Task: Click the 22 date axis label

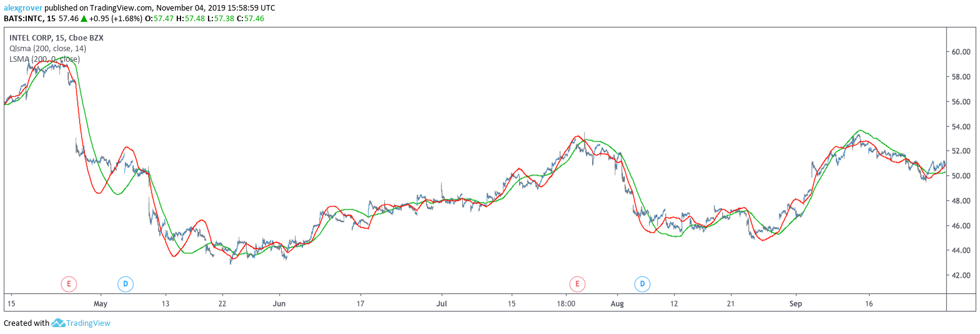Action: click(222, 304)
